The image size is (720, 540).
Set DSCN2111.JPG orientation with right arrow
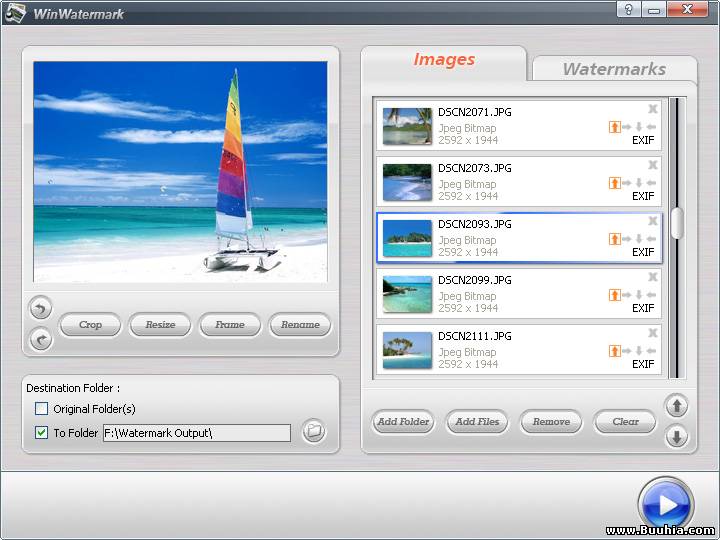coord(627,351)
